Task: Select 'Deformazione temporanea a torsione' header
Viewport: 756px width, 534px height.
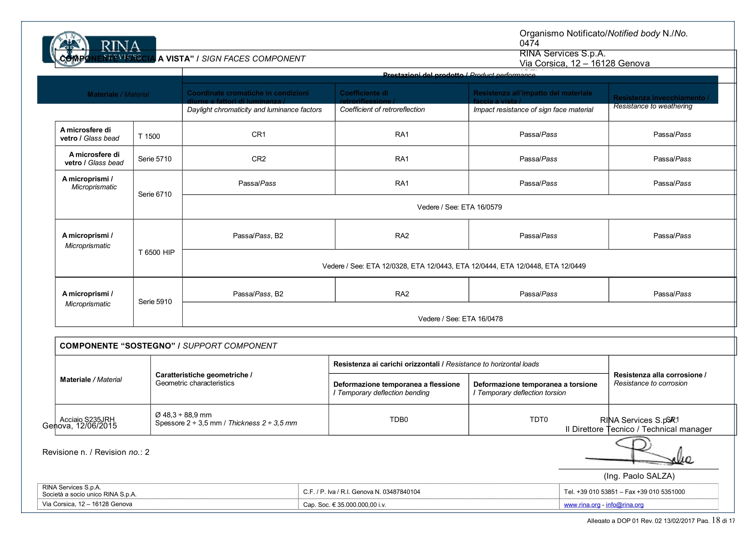Action: (535, 384)
